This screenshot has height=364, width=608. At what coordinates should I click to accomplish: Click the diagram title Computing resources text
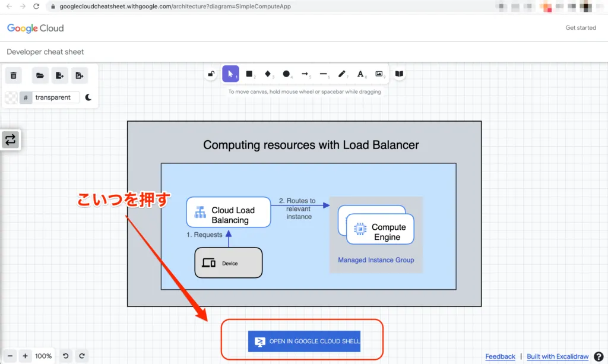pyautogui.click(x=311, y=145)
